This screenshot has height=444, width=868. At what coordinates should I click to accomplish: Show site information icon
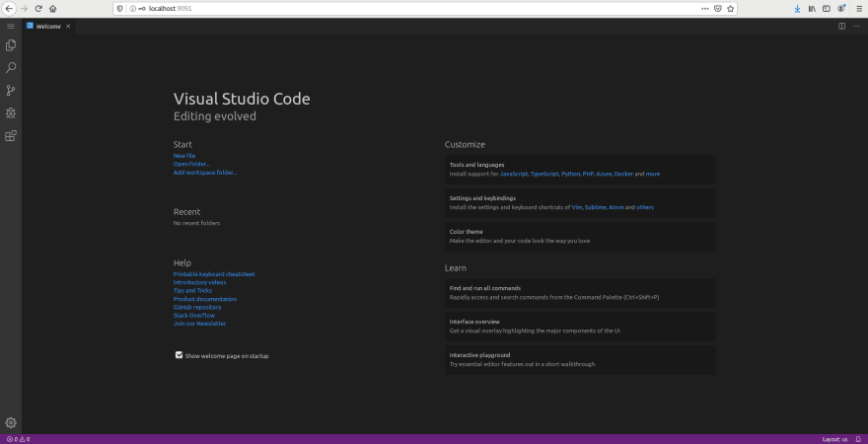click(132, 9)
